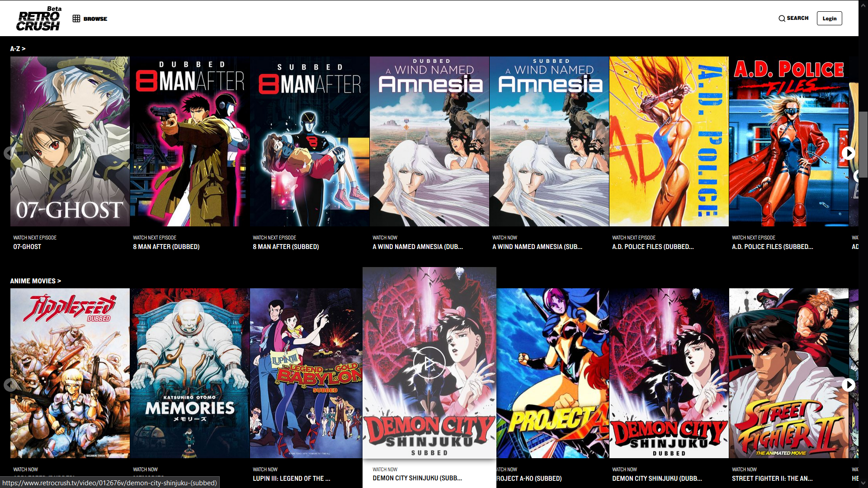The image size is (868, 488).
Task: Play Demon City Shinjuku Subbed with the play overlay
Action: point(429,362)
